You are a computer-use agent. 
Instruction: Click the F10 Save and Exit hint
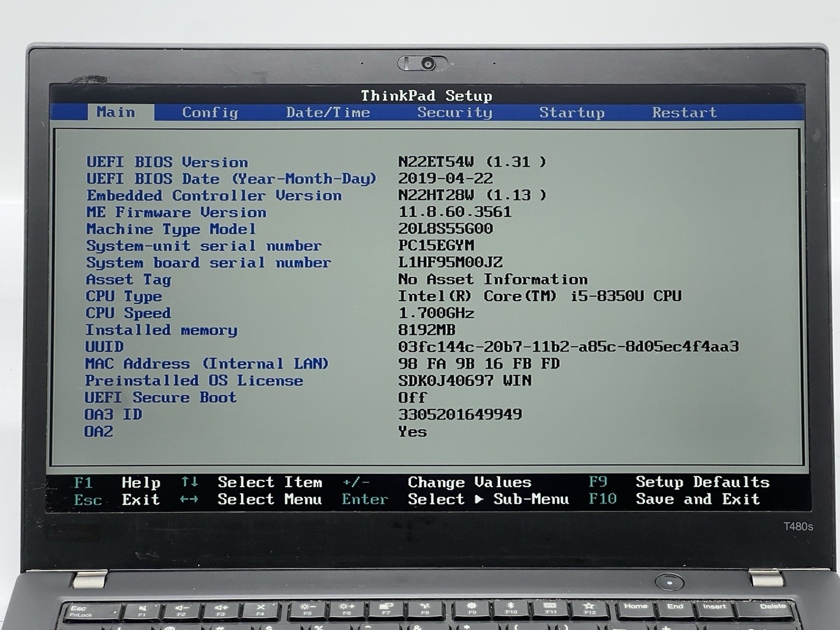click(674, 499)
